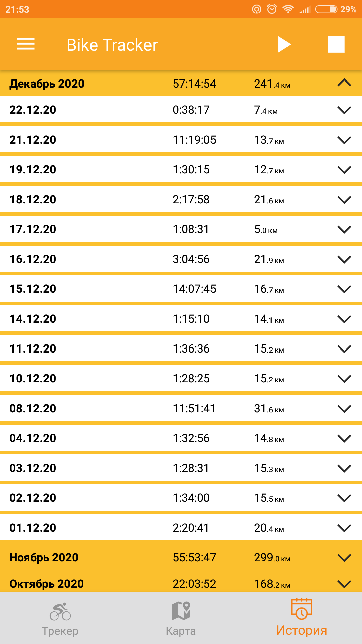
Task: Tap the Bike Tracker app title
Action: click(112, 45)
